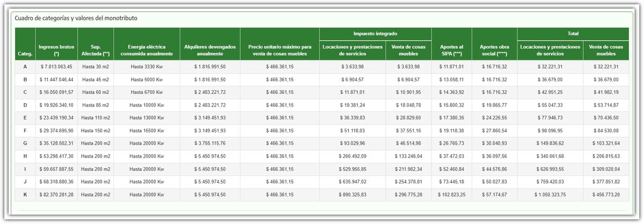The image size is (644, 224).
Task: Click the $ 23.439.190,34 income cell
Action: tap(56, 118)
